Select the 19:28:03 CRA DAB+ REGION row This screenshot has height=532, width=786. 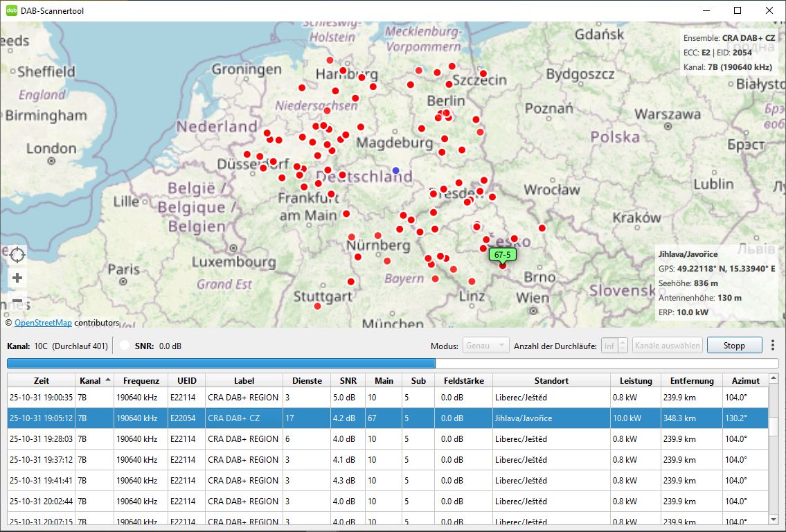click(x=388, y=439)
